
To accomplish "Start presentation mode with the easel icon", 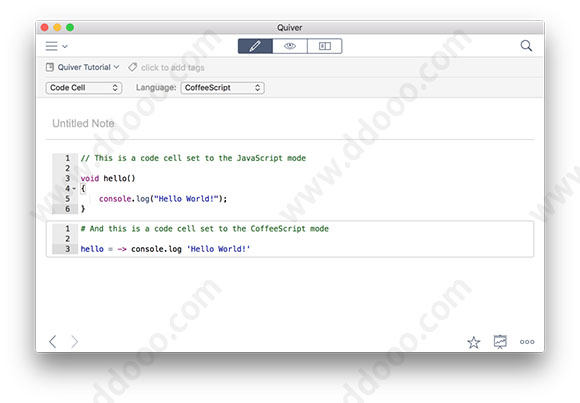I will click(x=500, y=342).
